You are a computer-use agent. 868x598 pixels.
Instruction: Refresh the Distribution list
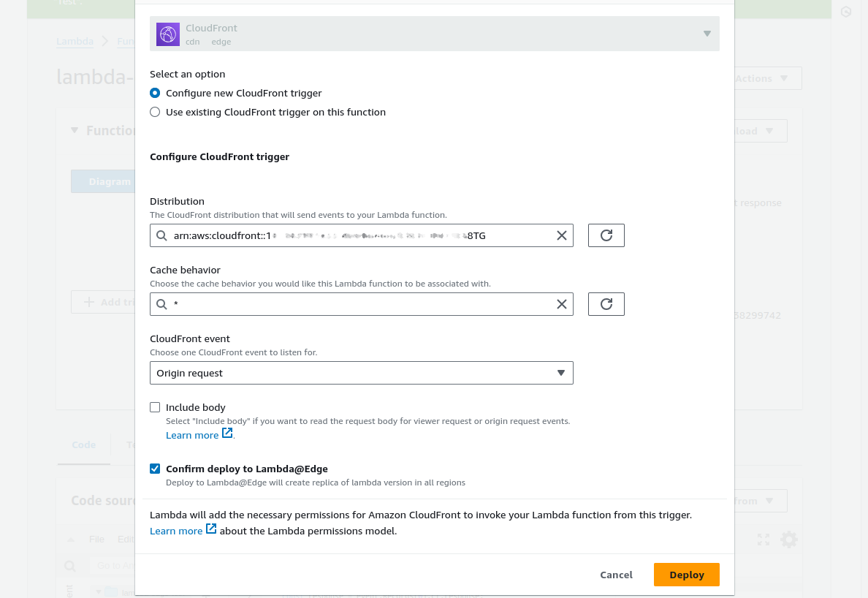click(x=606, y=235)
